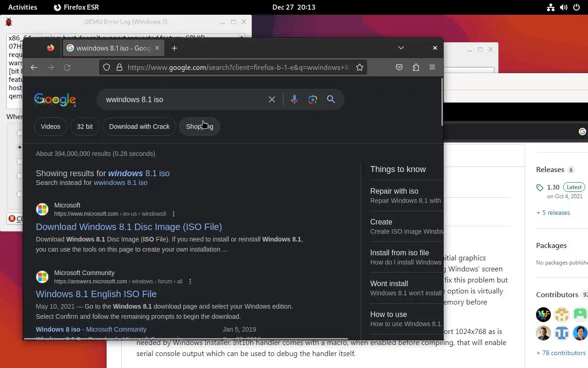Submit search with magnifier icon
588x368 pixels.
[331, 99]
